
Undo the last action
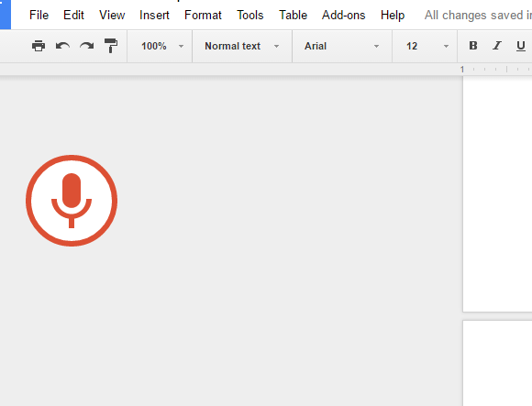click(x=62, y=46)
